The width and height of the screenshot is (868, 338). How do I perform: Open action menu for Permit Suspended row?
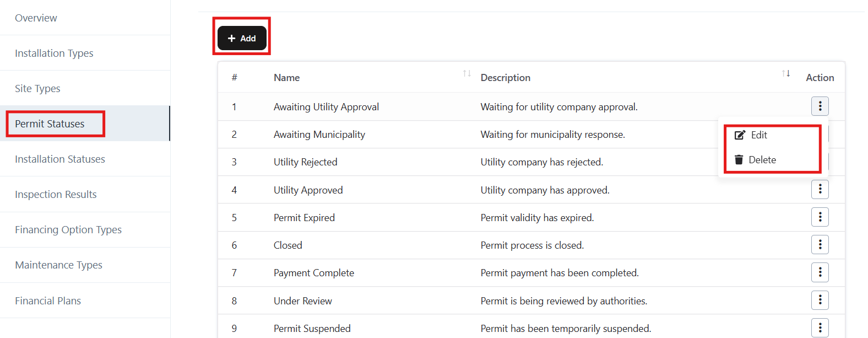tap(820, 328)
